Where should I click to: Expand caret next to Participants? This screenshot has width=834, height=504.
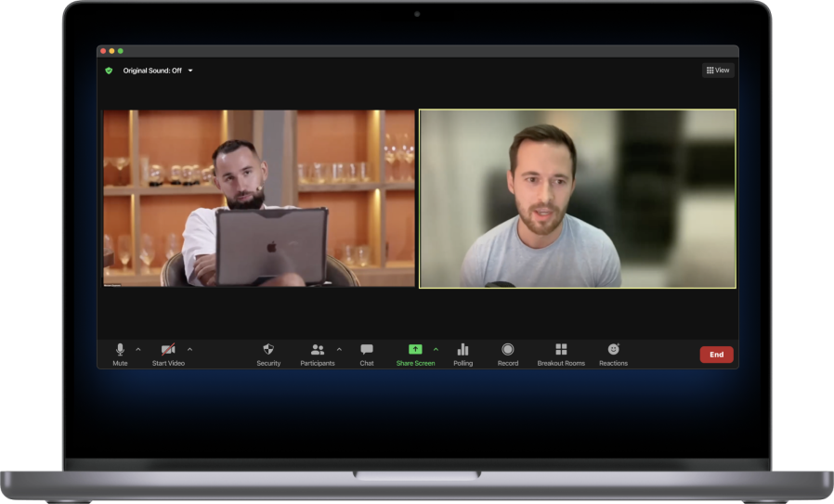coord(339,349)
